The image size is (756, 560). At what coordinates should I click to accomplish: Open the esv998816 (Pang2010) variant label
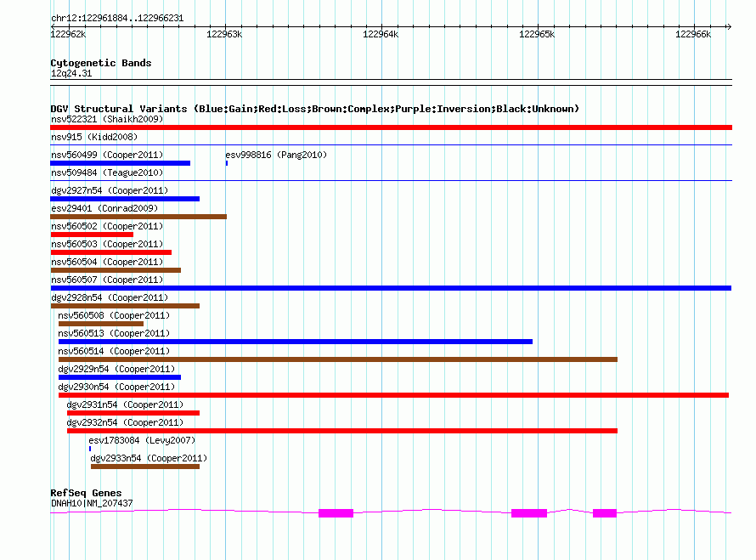[276, 155]
